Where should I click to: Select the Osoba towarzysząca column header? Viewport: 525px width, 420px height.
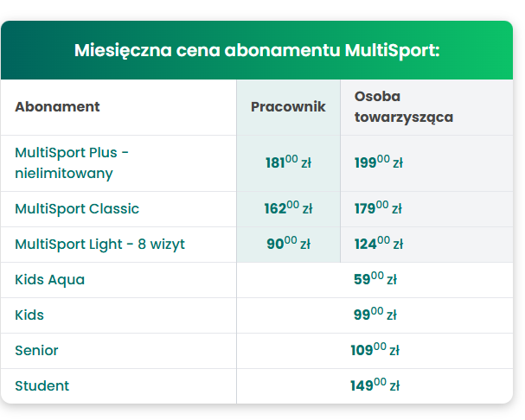point(404,107)
